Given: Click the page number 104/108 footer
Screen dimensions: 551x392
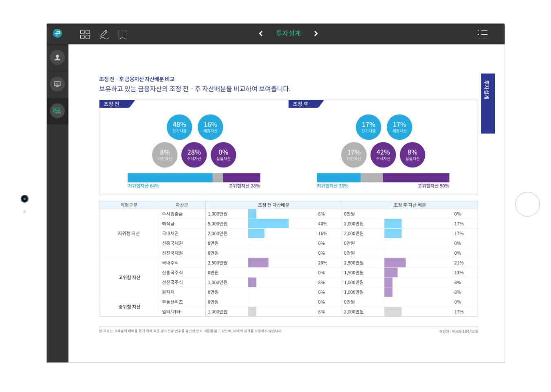Looking at the screenshot, I should click(470, 332).
